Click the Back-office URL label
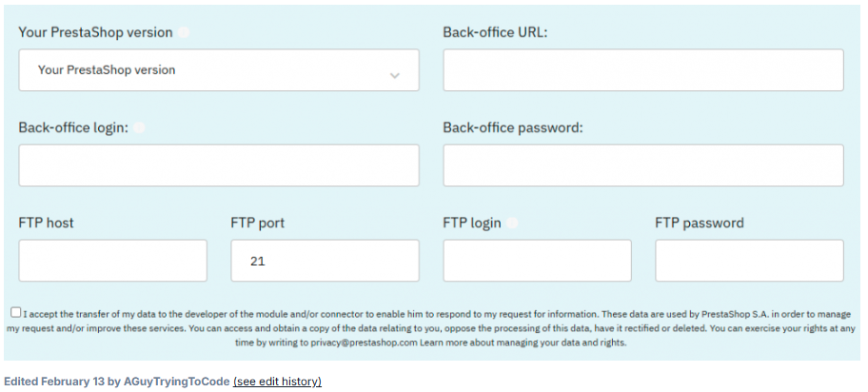Image resolution: width=868 pixels, height=392 pixels. tap(495, 32)
